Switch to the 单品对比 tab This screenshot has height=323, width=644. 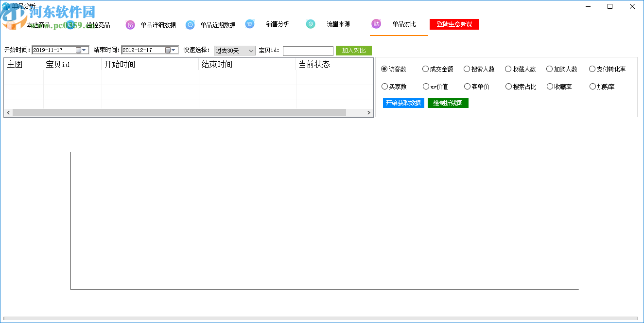[399, 23]
